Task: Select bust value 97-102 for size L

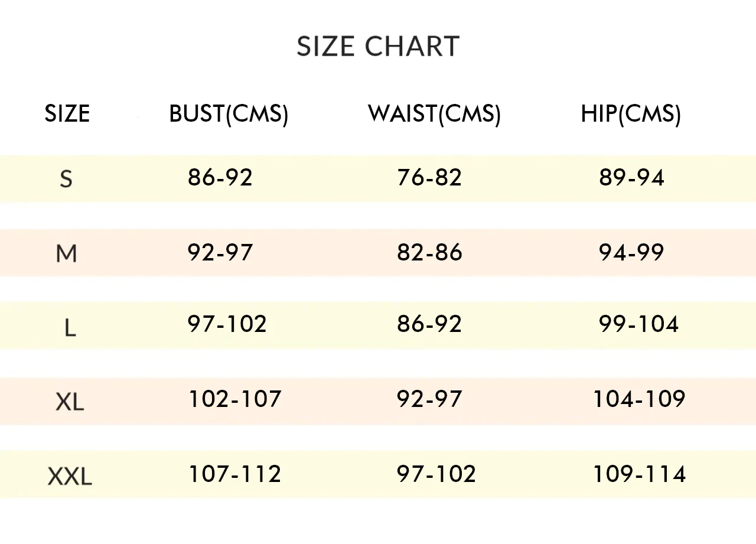Action: point(227,324)
